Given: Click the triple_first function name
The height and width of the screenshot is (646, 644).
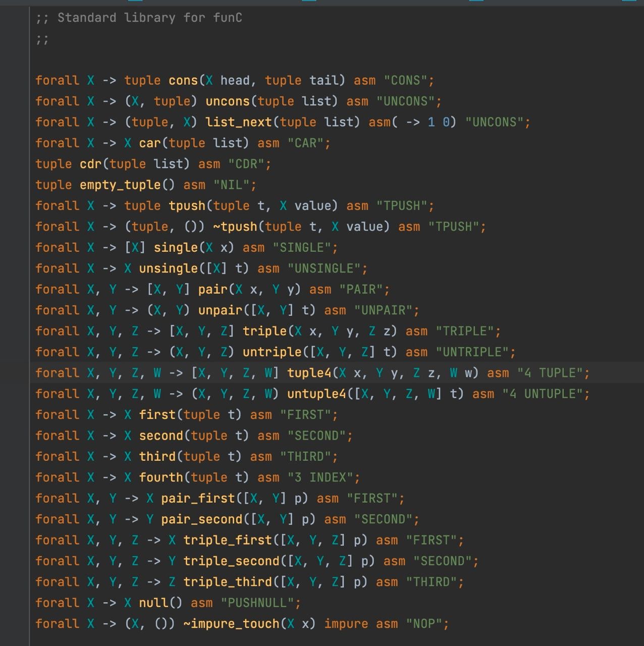Looking at the screenshot, I should click(228, 541).
